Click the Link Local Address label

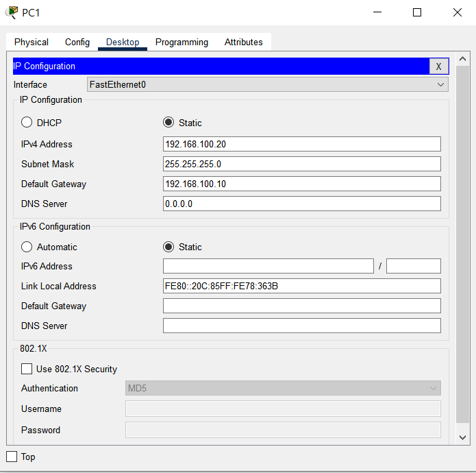[x=59, y=286]
